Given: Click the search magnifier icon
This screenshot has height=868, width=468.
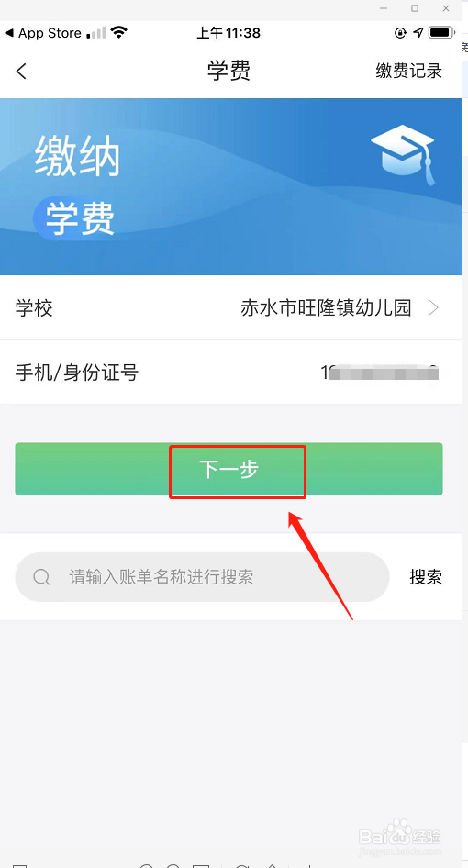Looking at the screenshot, I should 41,577.
